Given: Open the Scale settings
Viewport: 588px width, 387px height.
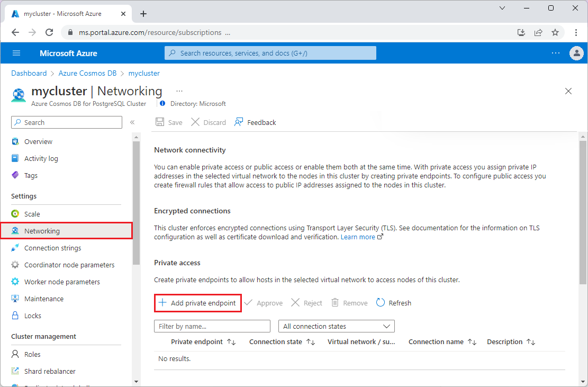Looking at the screenshot, I should pos(33,213).
